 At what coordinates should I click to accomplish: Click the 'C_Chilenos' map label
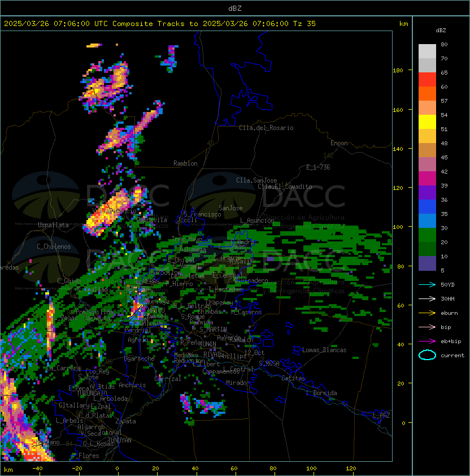(x=54, y=246)
